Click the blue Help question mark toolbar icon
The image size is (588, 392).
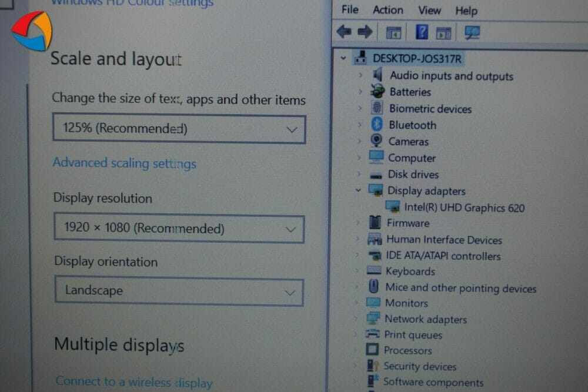(x=422, y=32)
